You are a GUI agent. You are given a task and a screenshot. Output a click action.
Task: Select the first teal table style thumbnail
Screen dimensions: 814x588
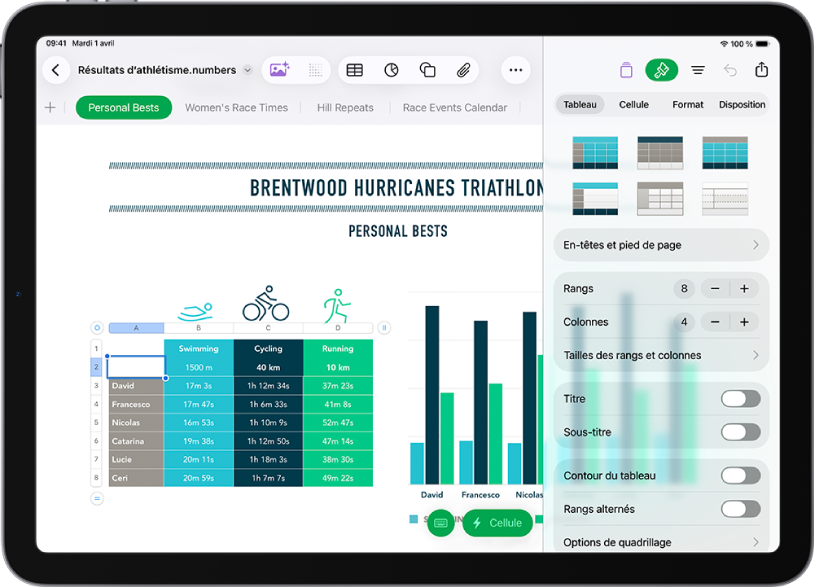coord(595,153)
